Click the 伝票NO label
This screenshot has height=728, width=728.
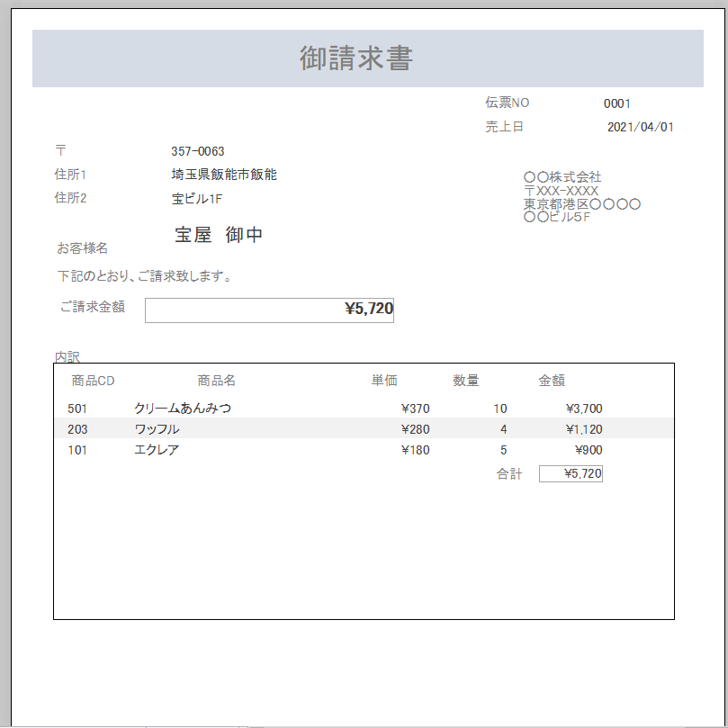pos(507,103)
